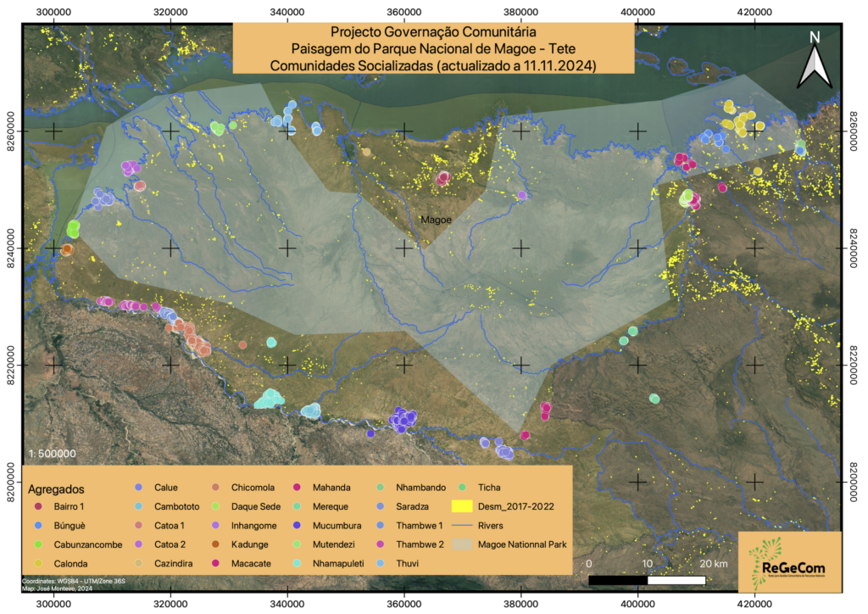The width and height of the screenshot is (868, 614).
Task: Click the 'Paisagem do Parque Nacional de Magoe - Tete' line
Action: click(x=433, y=48)
